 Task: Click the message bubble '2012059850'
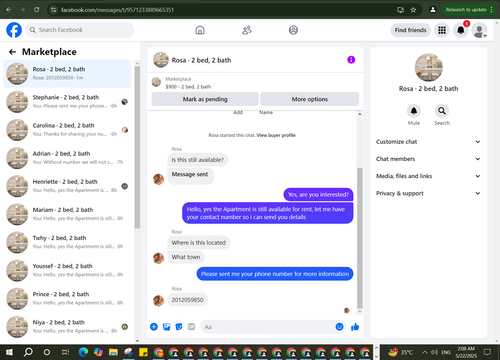click(x=187, y=300)
